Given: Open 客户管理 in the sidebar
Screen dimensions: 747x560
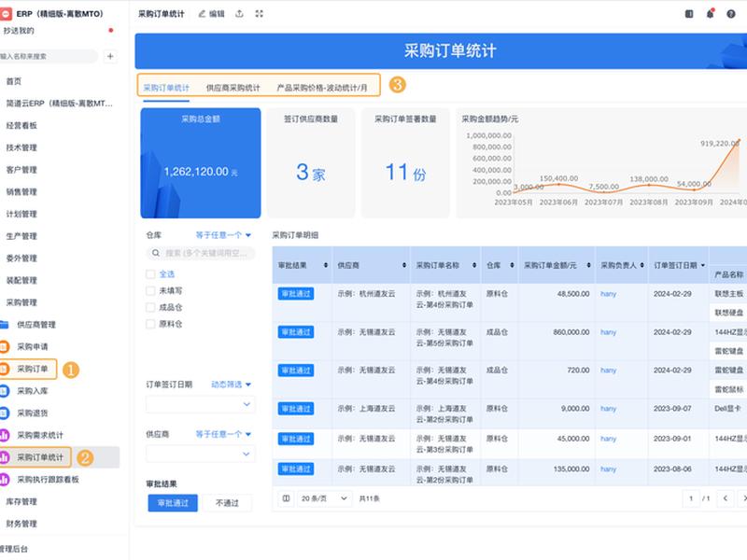Looking at the screenshot, I should tap(21, 170).
